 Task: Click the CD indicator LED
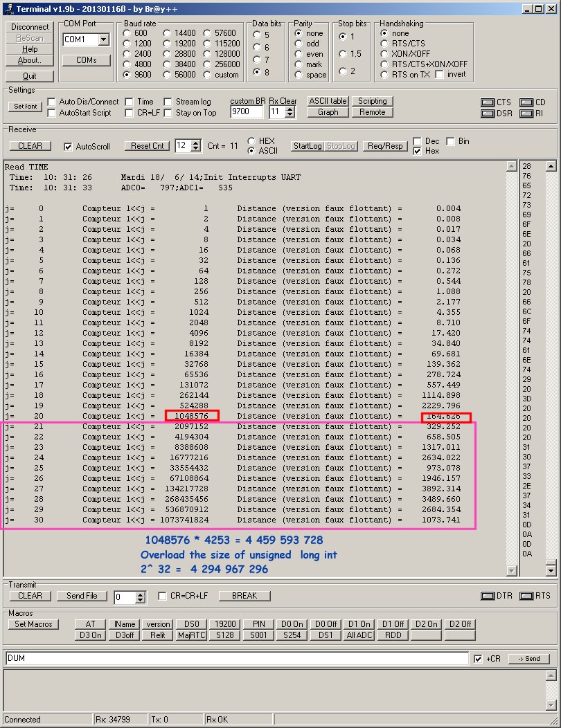pos(526,102)
